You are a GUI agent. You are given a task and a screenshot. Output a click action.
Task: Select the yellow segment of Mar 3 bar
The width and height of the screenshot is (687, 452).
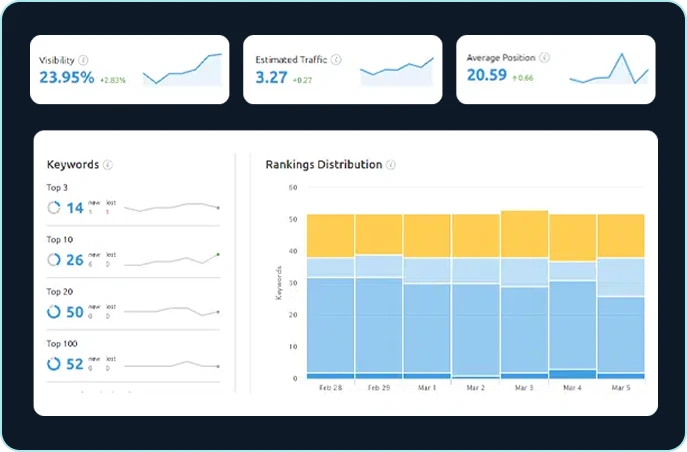click(x=524, y=234)
